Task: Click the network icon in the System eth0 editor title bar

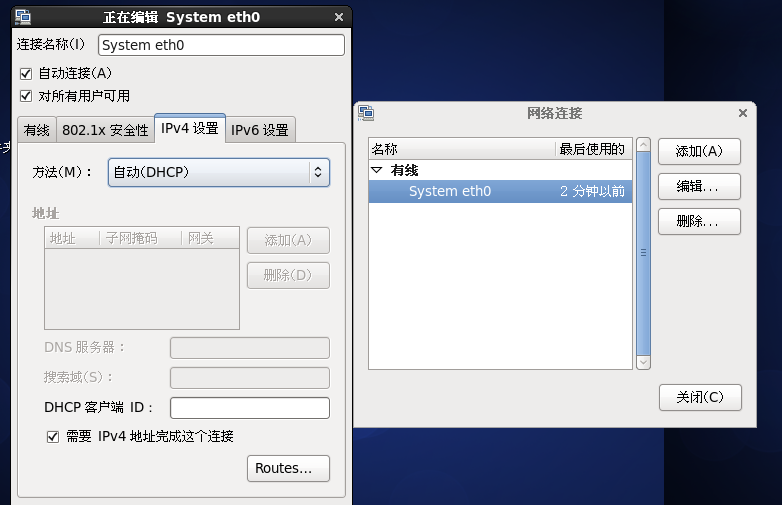Action: pyautogui.click(x=23, y=17)
